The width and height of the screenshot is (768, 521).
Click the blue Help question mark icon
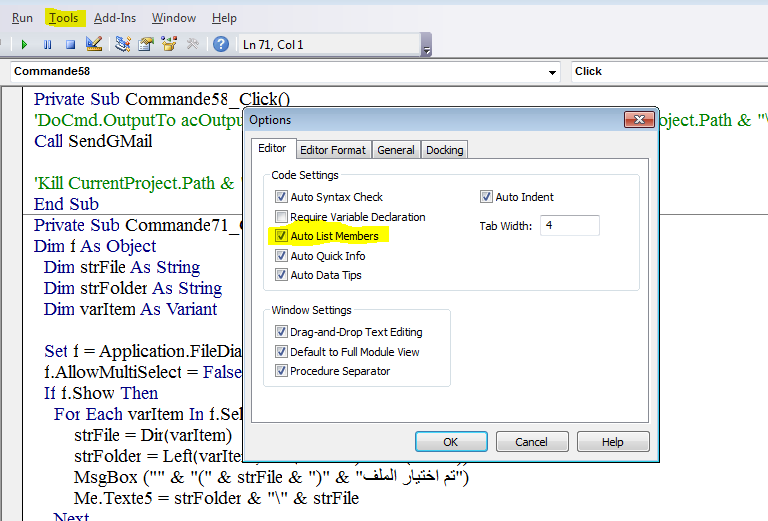click(221, 44)
